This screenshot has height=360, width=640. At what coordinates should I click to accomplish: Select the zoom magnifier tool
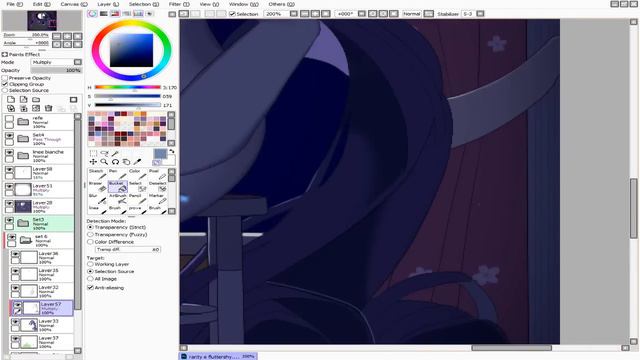(x=104, y=162)
